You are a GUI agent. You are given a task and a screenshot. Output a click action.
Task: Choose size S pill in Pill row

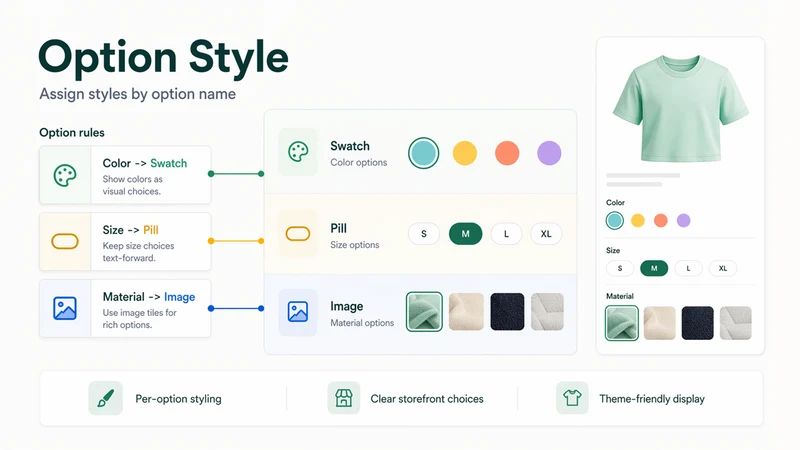424,234
